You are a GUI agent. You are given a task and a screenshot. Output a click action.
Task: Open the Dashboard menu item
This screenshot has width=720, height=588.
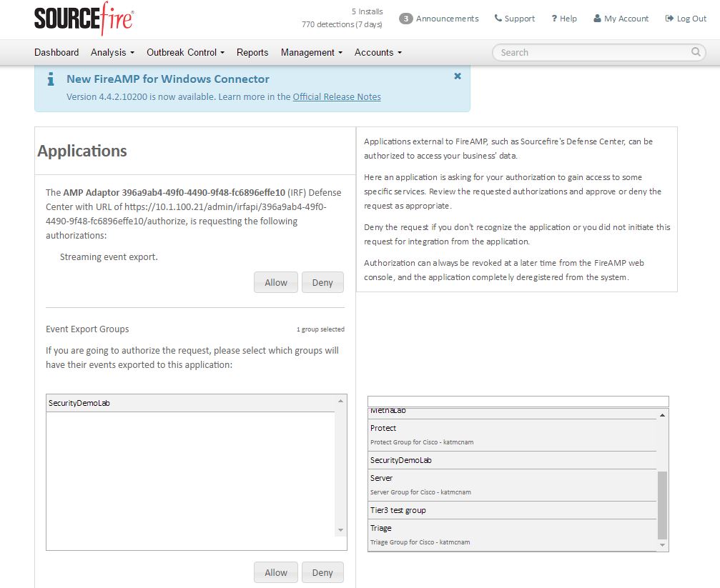click(56, 52)
